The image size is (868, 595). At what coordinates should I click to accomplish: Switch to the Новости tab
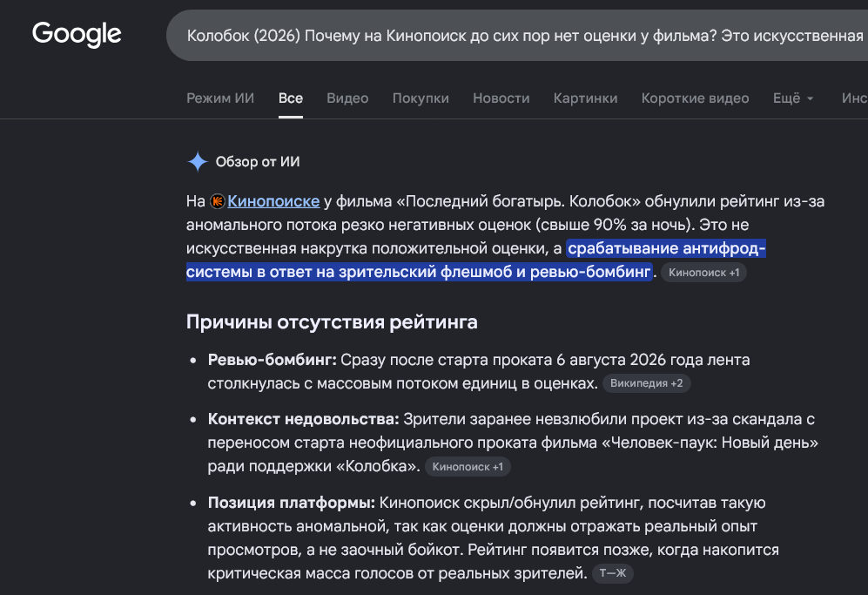501,98
